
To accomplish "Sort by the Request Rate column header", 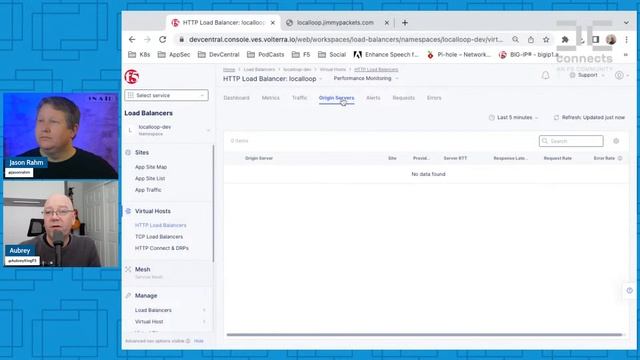I will tap(558, 158).
